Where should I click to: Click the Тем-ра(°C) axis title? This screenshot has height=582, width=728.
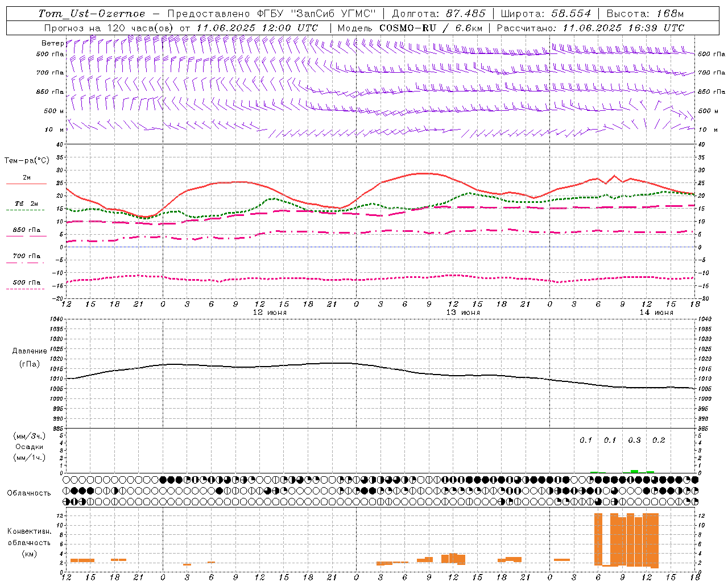pyautogui.click(x=26, y=161)
